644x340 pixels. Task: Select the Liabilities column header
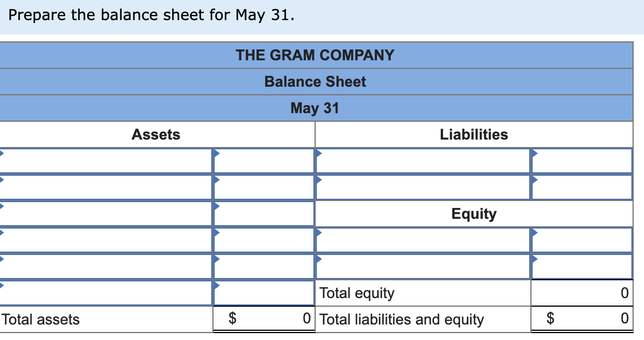pos(474,134)
